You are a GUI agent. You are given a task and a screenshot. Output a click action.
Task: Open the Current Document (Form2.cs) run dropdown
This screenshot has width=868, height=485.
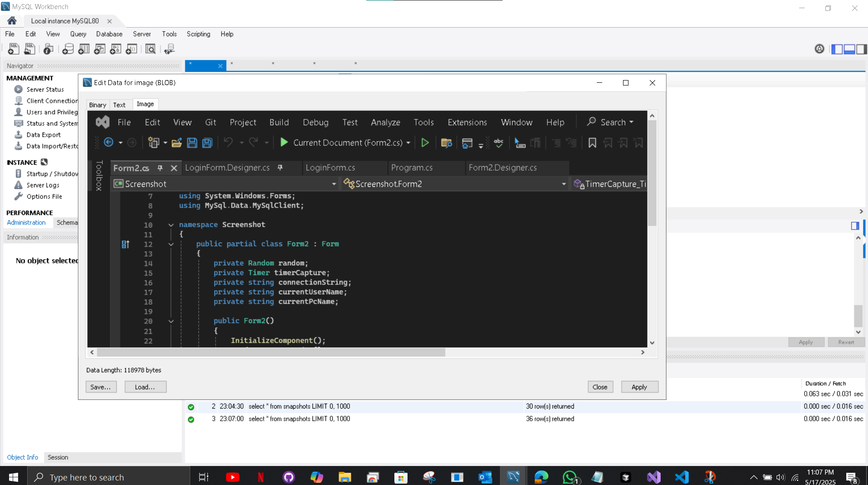point(409,143)
